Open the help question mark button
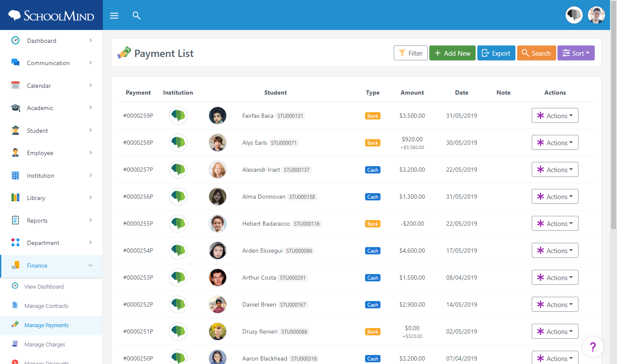 click(x=593, y=347)
